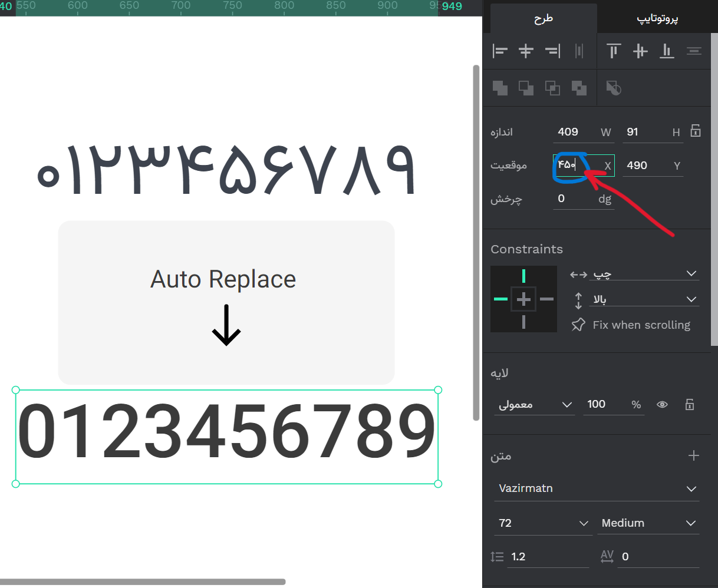The height and width of the screenshot is (588, 718).
Task: Apply the align horizontal centers icon
Action: 526,51
